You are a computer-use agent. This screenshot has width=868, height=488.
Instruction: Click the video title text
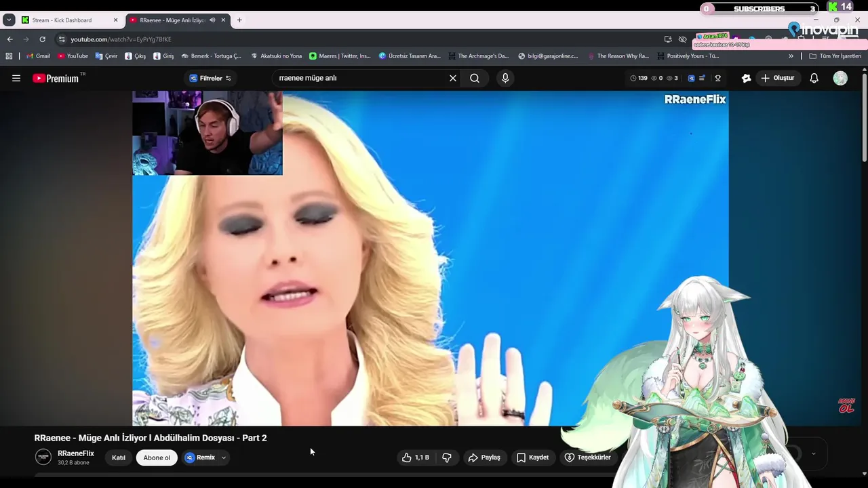coord(151,438)
